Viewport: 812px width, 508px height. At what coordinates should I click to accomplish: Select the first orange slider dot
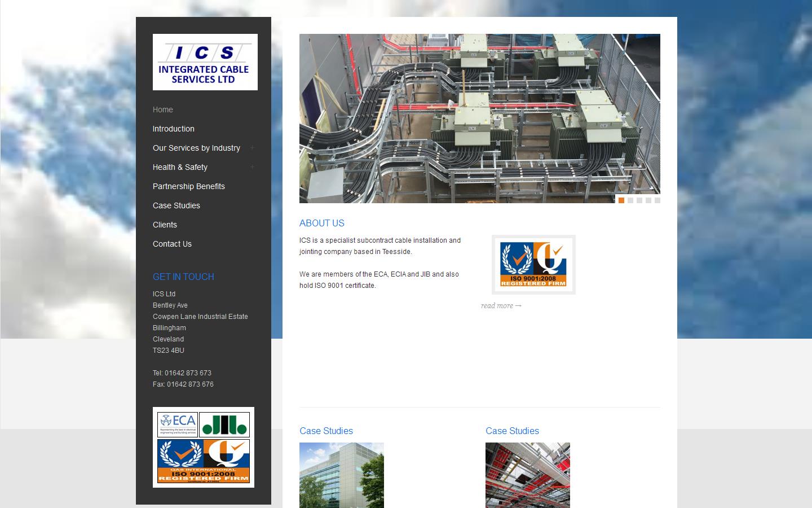[621, 200]
